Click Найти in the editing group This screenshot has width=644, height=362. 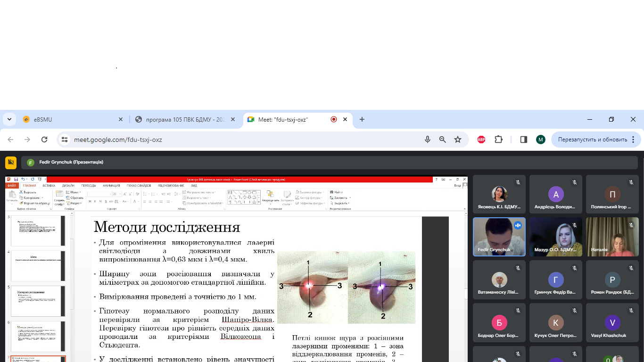pos(336,192)
